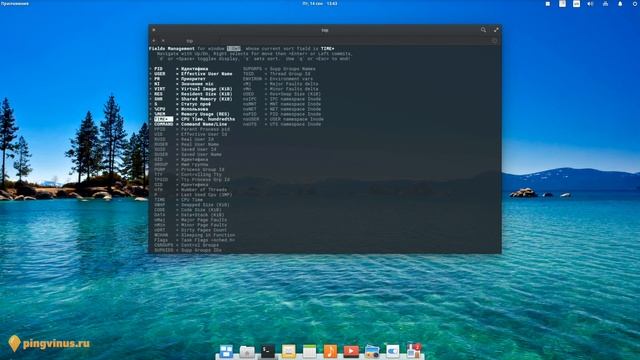The width and height of the screenshot is (640, 360).
Task: Open System Settings toggle icon in the dock
Action: [x=393, y=351]
